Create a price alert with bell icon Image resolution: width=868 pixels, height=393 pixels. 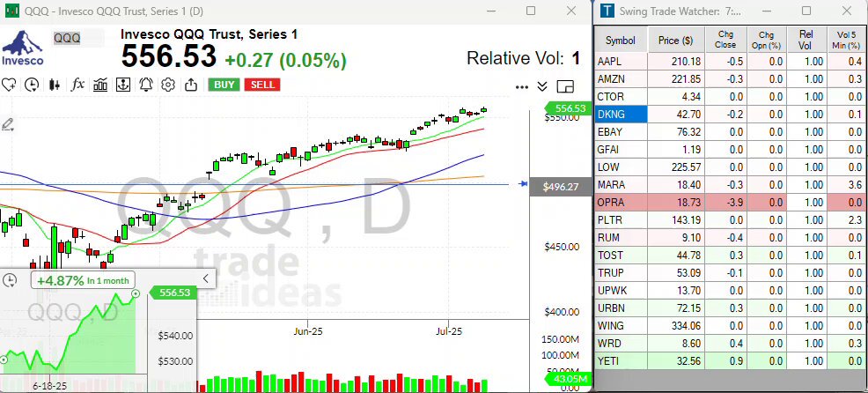[x=145, y=85]
